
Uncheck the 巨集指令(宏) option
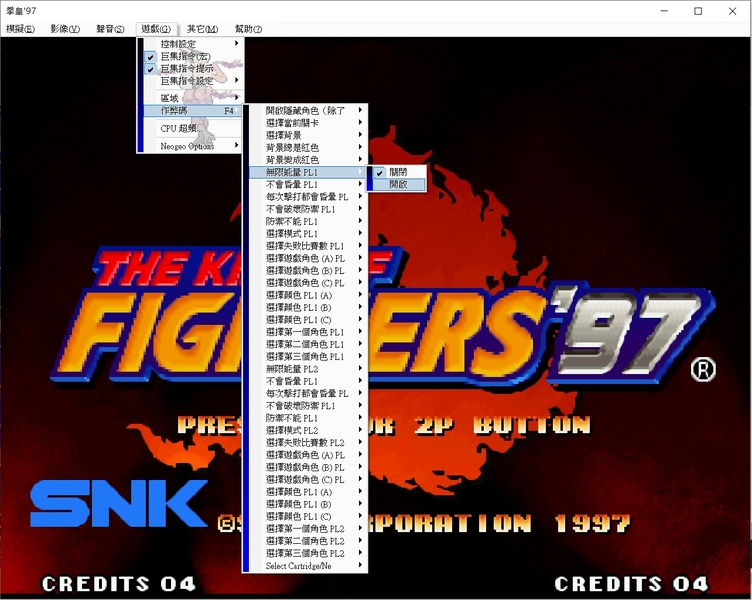coord(193,57)
